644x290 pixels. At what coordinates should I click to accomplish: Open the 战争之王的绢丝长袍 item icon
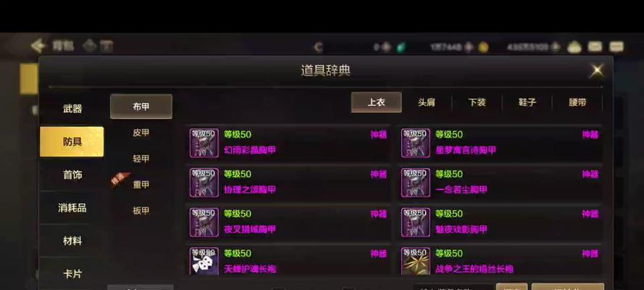pyautogui.click(x=416, y=261)
